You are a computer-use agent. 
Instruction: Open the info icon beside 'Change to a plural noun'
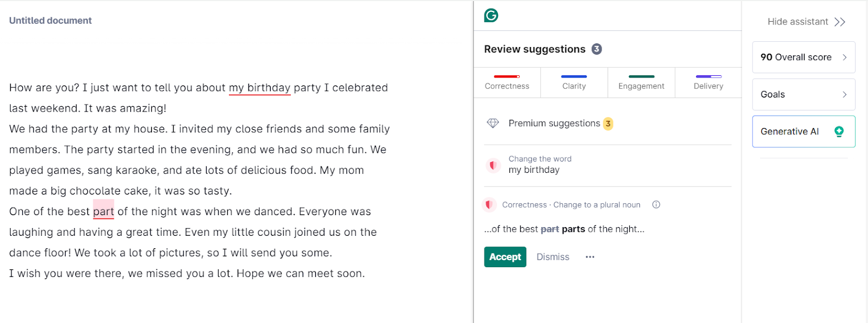point(656,205)
